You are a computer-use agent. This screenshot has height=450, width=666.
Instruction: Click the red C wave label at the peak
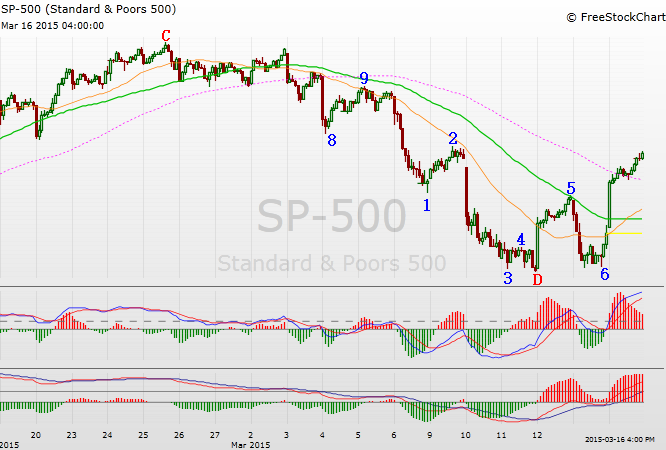tap(166, 36)
